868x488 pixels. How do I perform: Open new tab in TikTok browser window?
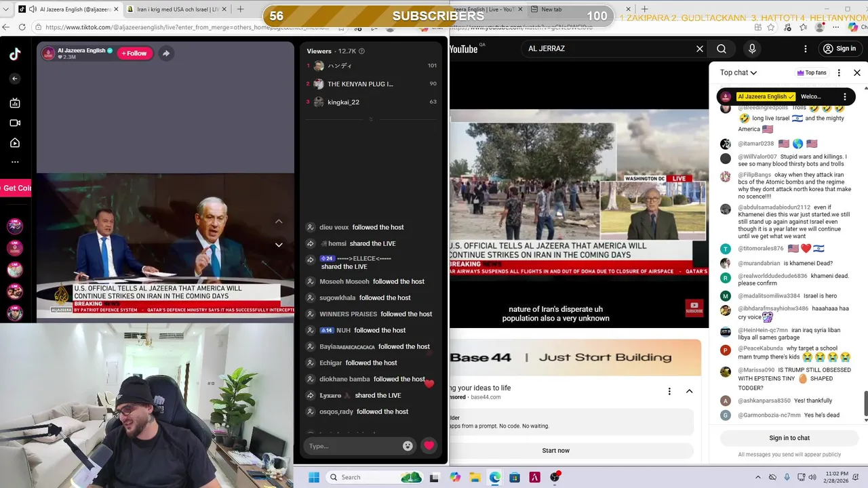[x=240, y=9]
